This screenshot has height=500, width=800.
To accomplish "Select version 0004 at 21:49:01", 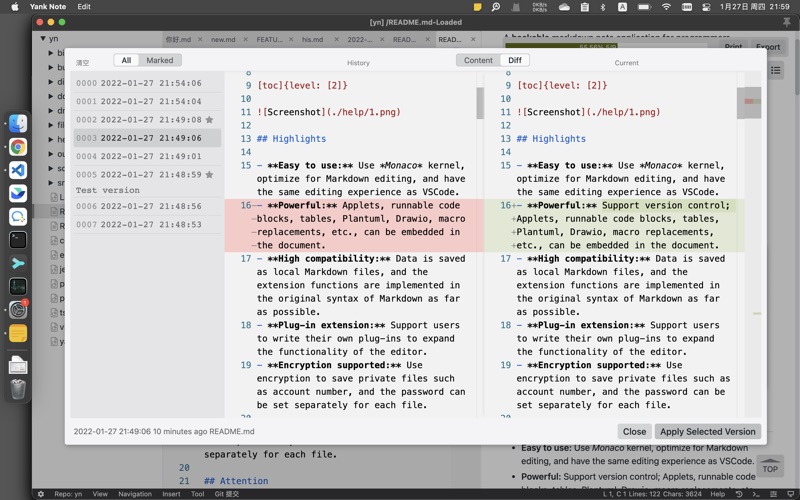I will point(147,156).
